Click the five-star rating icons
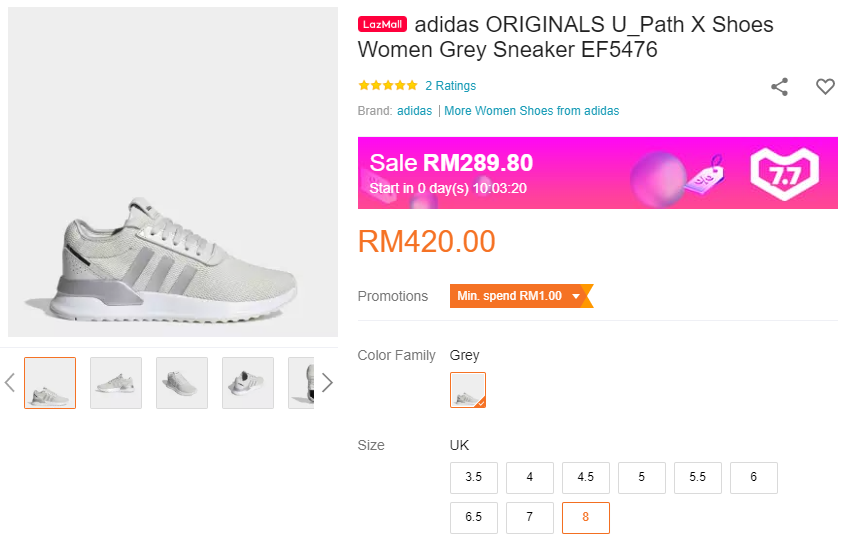 (388, 86)
